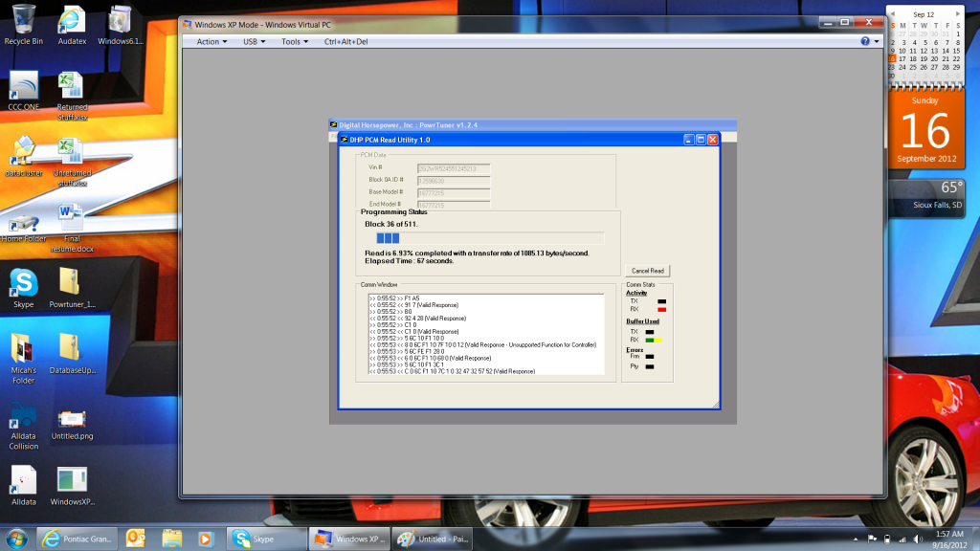Image resolution: width=980 pixels, height=551 pixels.
Task: Open Windows Explorer from the taskbar
Action: pyautogui.click(x=172, y=539)
